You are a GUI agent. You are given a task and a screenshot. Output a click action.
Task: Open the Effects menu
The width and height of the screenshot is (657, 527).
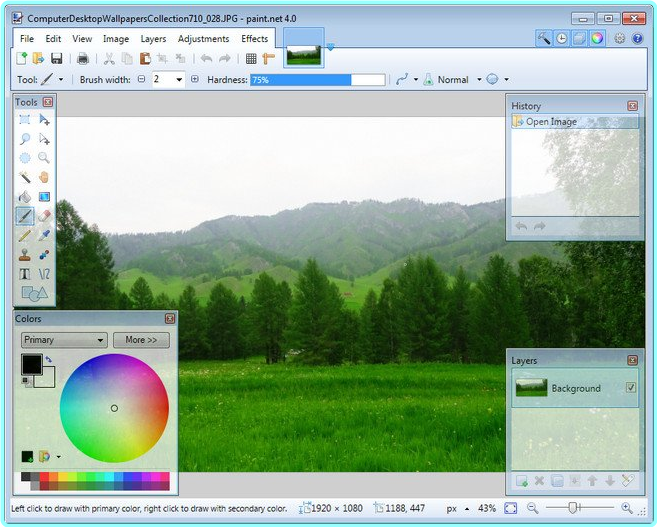[x=255, y=39]
